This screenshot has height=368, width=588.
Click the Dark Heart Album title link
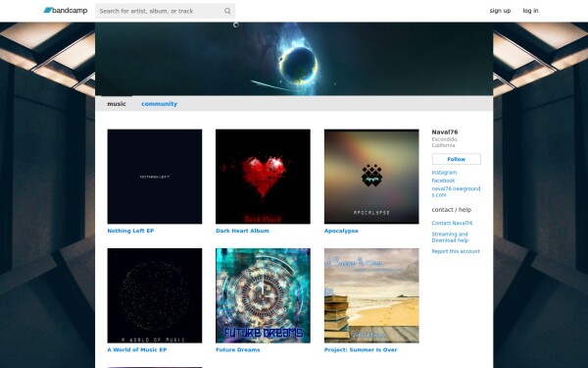point(242,231)
